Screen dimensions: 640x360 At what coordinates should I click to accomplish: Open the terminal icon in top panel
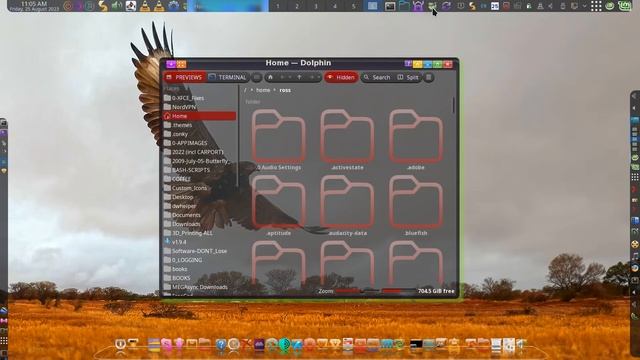pyautogui.click(x=390, y=6)
